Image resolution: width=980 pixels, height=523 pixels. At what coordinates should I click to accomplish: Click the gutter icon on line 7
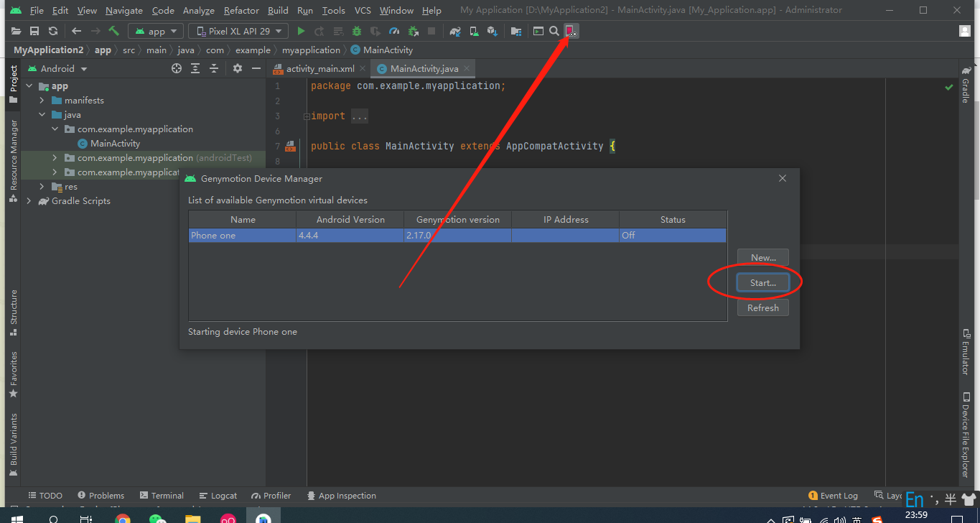coord(290,146)
